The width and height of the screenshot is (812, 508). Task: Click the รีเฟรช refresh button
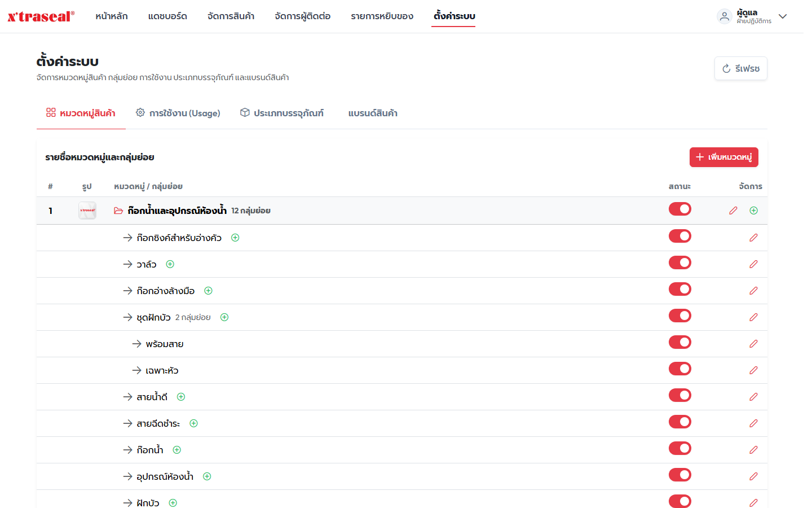coord(741,68)
